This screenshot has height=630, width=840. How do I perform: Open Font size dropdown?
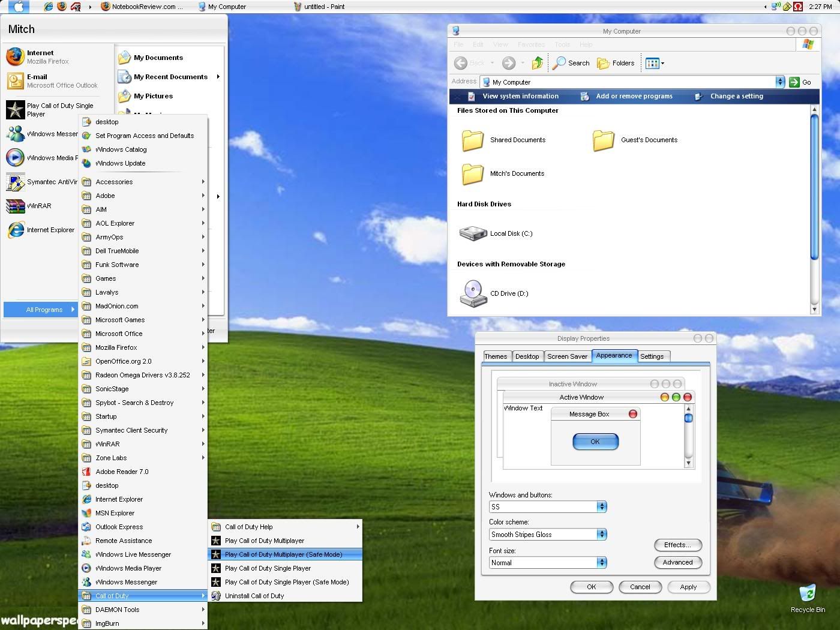click(602, 563)
